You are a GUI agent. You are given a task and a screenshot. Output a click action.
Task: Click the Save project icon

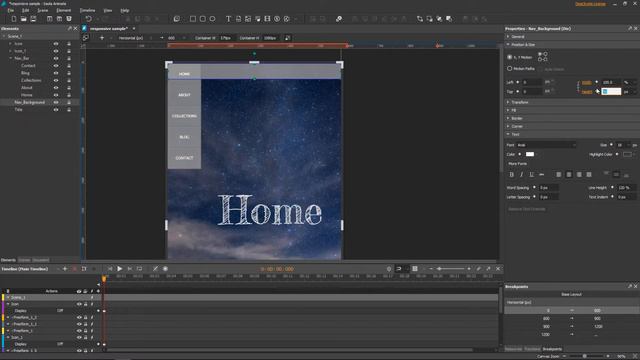tap(33, 19)
